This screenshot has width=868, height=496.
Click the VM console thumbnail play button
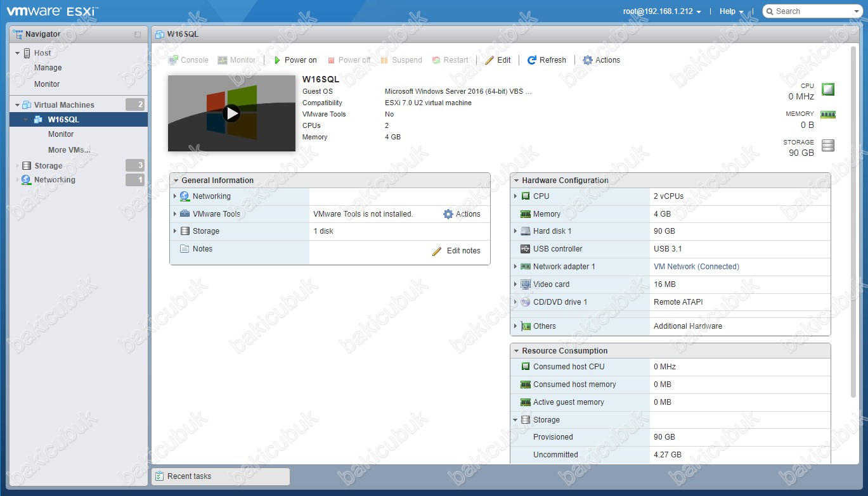click(x=231, y=113)
